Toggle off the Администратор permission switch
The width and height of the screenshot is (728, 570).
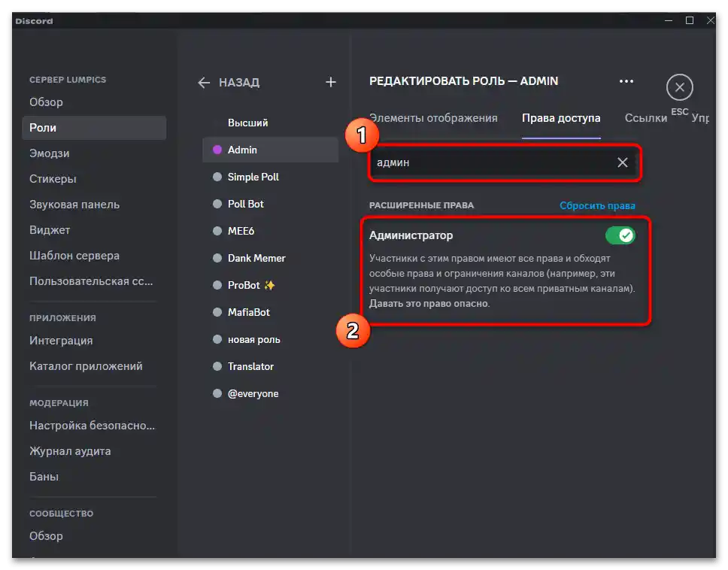620,235
